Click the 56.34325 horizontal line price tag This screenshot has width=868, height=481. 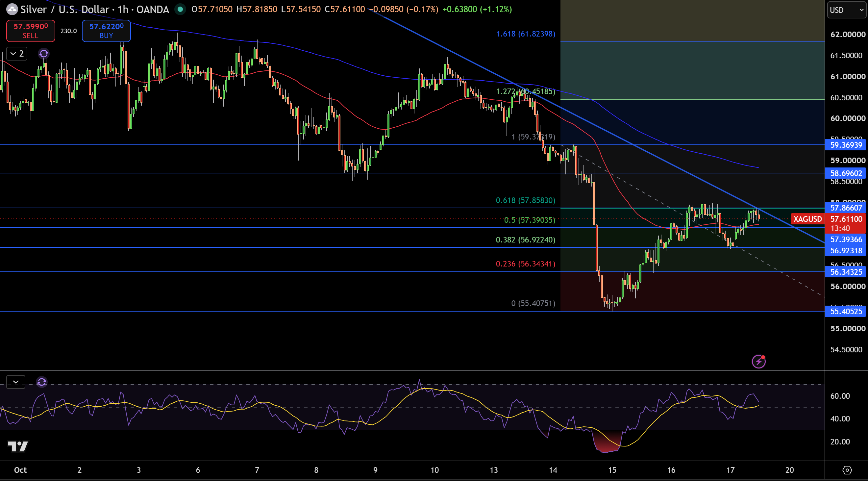pos(846,272)
